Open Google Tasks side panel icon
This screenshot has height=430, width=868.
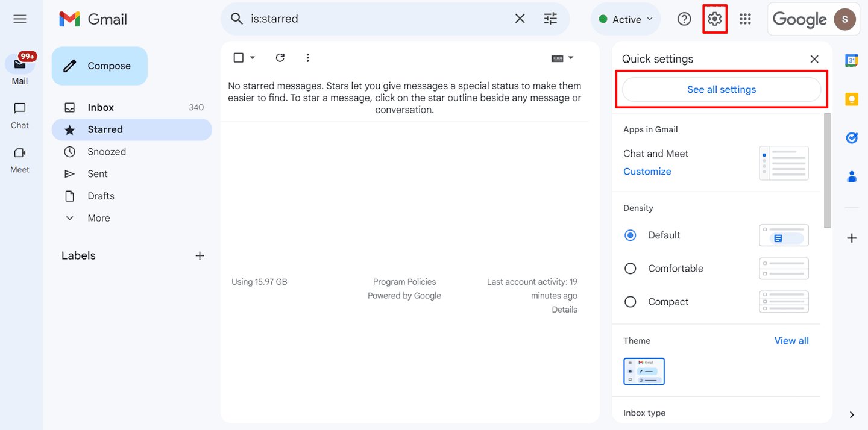[852, 138]
